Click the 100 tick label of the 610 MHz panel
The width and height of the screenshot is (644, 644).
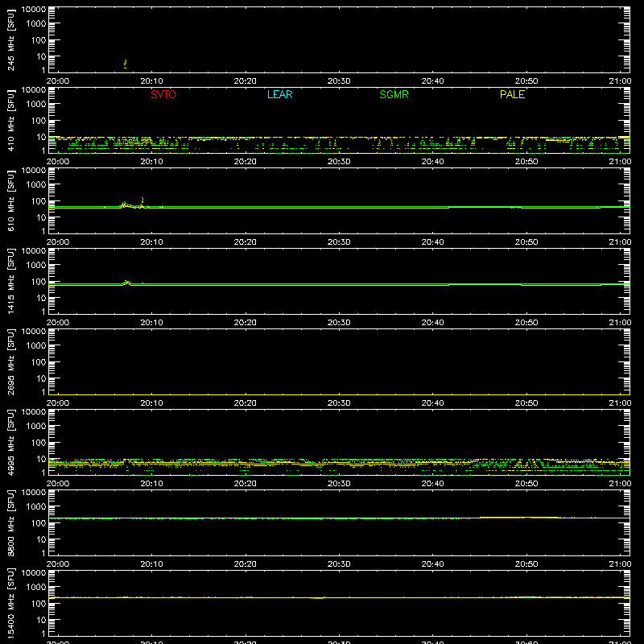click(39, 201)
